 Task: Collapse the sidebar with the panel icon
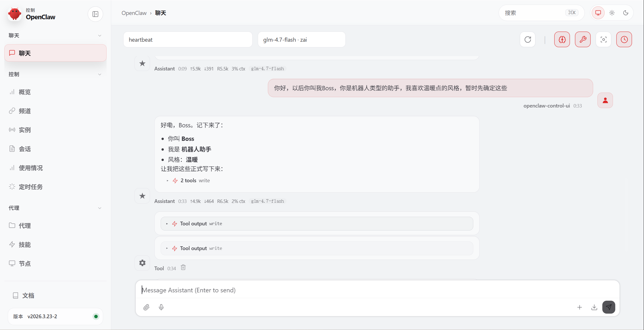pos(95,14)
